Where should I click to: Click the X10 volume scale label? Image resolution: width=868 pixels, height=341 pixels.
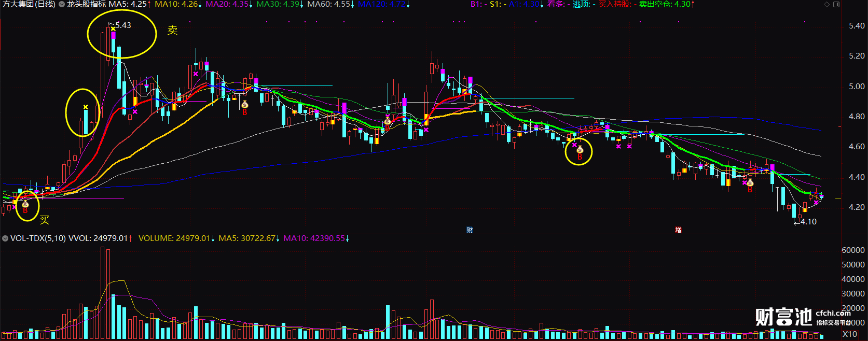coord(849,334)
